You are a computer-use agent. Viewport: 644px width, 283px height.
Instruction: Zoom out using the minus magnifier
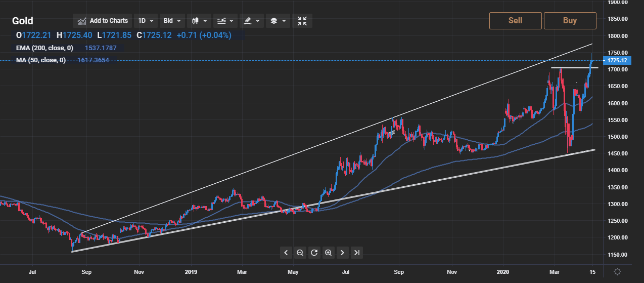(x=300, y=253)
